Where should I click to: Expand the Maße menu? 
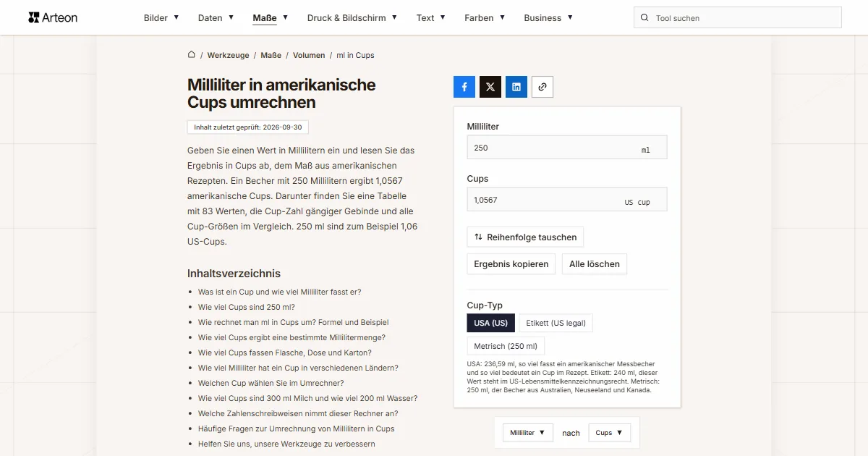coord(271,17)
